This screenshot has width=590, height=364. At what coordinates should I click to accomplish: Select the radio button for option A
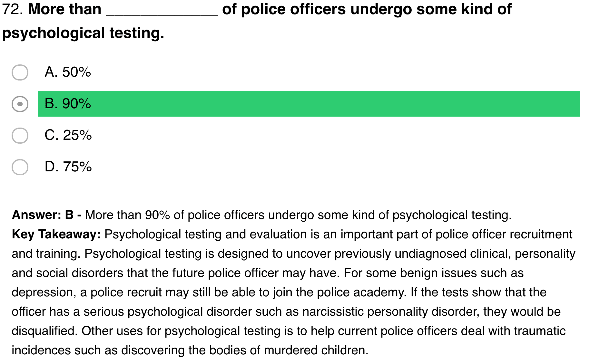coord(20,72)
